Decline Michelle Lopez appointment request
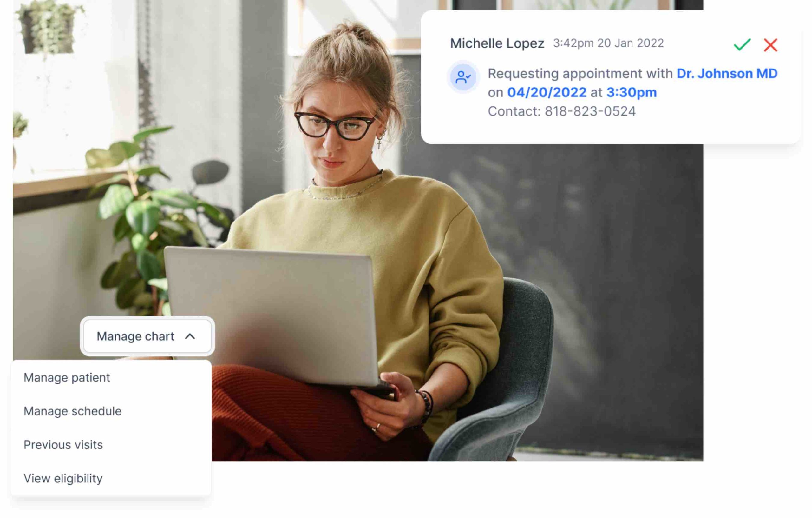812x518 pixels. tap(771, 45)
